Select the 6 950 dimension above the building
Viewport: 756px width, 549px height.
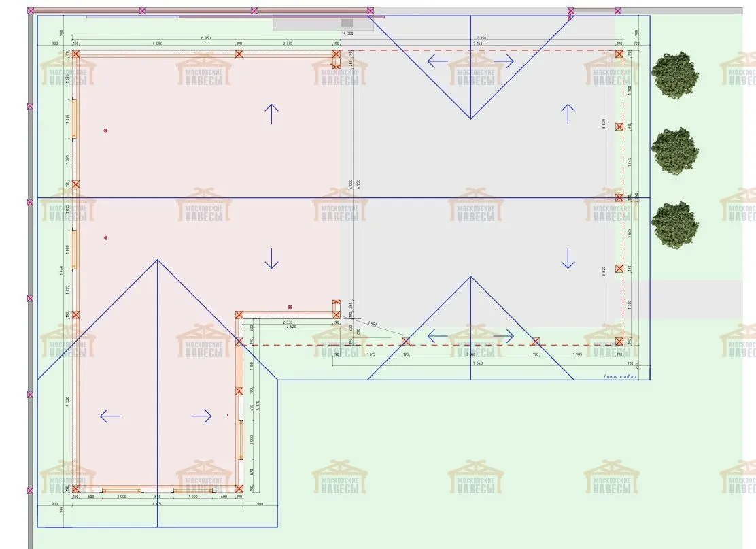(x=205, y=38)
